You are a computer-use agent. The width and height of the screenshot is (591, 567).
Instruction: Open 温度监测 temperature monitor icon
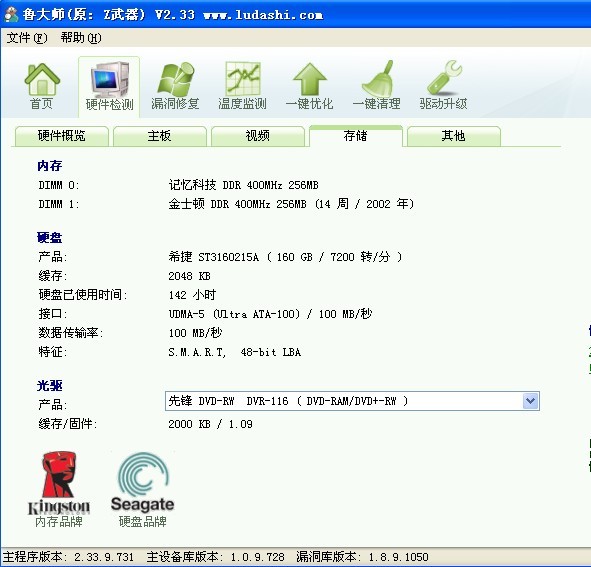(242, 86)
